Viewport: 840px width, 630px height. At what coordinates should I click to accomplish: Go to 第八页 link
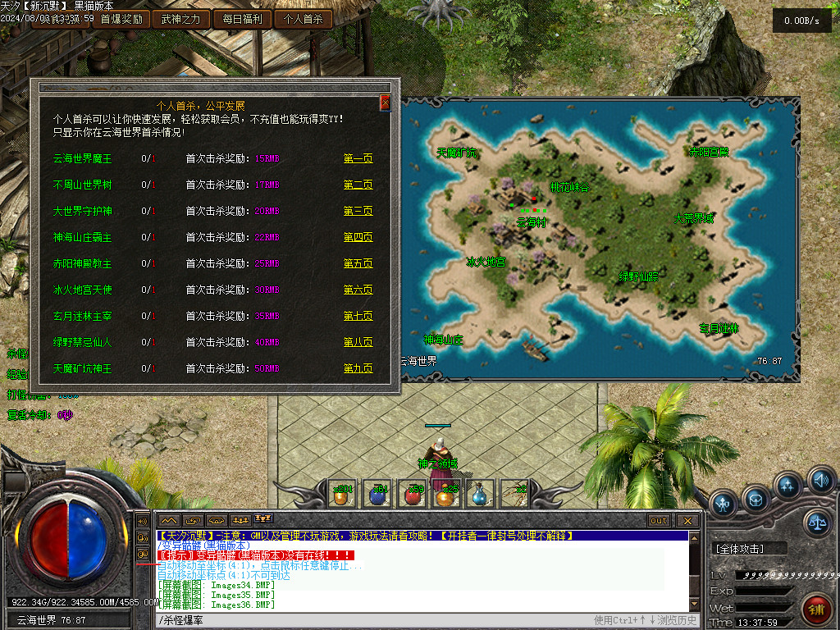358,342
